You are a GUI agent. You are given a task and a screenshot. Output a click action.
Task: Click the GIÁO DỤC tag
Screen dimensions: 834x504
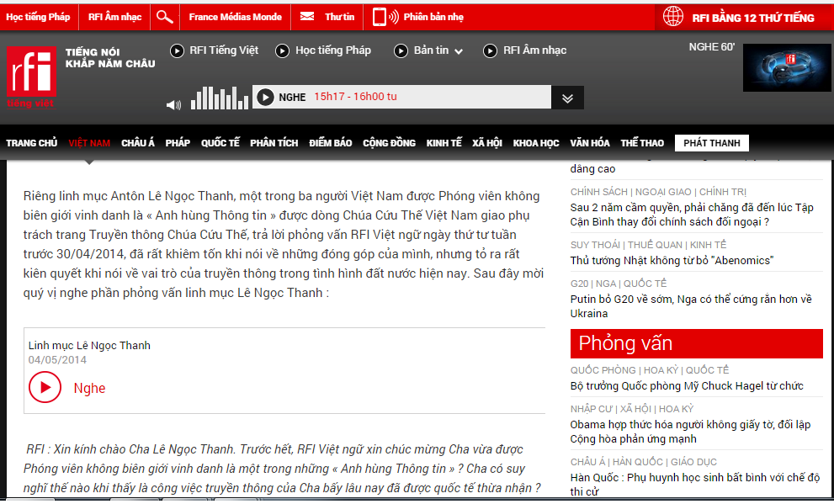(693, 462)
